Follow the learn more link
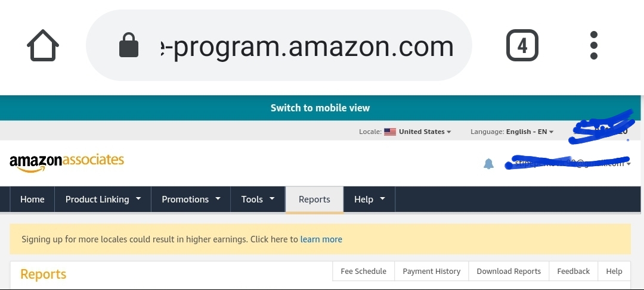Viewport: 644px width, 290px height. point(321,239)
